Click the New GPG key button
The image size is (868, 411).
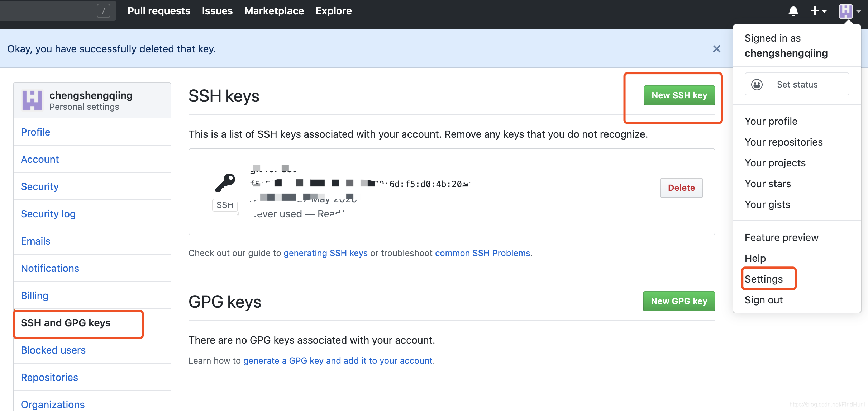pyautogui.click(x=679, y=301)
